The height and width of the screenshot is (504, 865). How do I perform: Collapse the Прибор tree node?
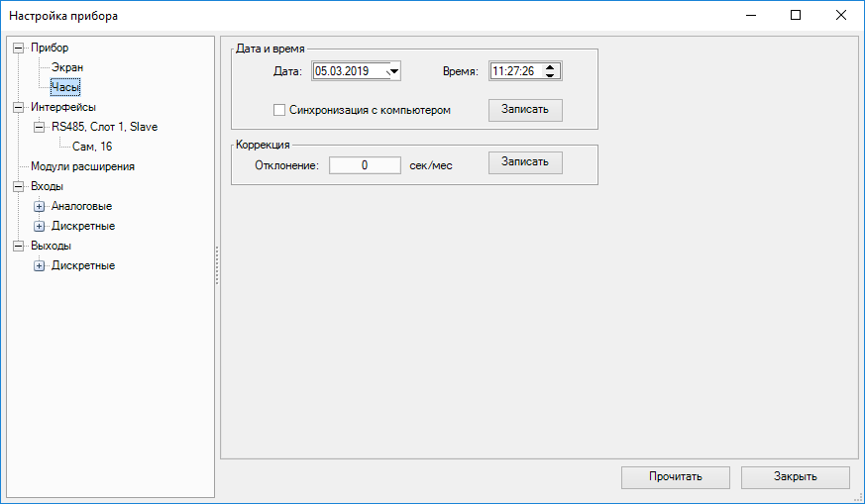[x=18, y=48]
